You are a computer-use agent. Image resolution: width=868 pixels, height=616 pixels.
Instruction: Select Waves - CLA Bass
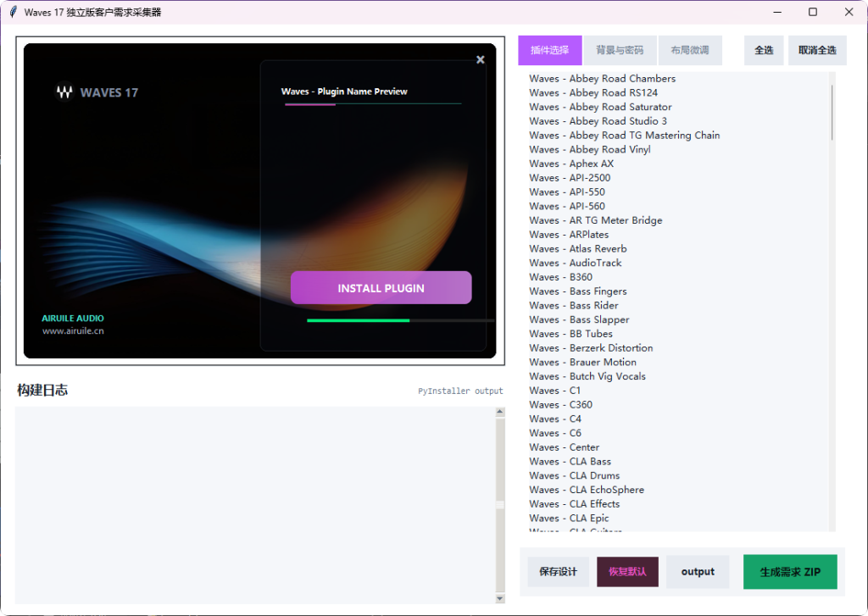point(570,462)
